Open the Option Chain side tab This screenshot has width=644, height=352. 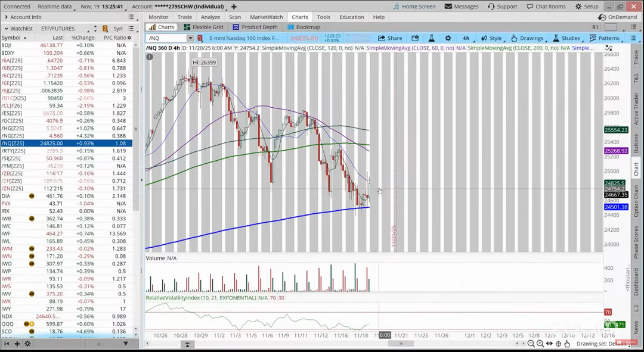[636, 201]
